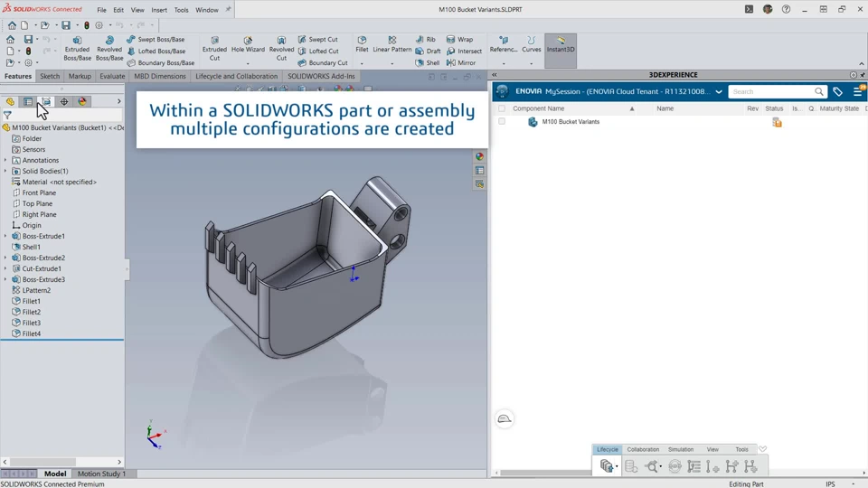Choose Boundary Boss/Base command
Viewport: 868px width, 488px height.
tap(161, 62)
